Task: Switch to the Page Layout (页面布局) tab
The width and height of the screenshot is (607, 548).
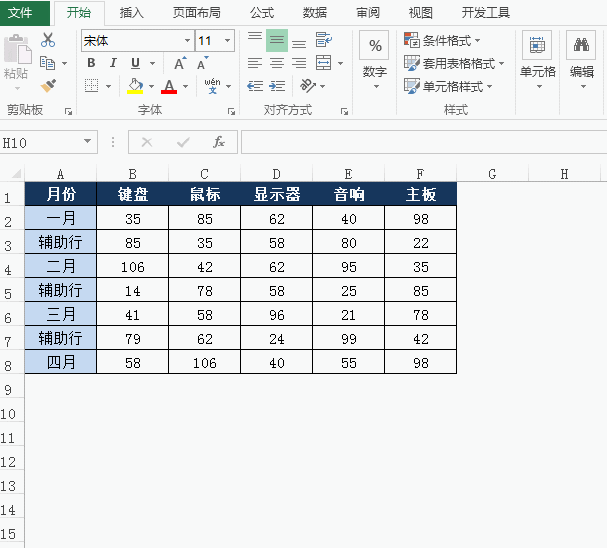Action: [x=197, y=13]
